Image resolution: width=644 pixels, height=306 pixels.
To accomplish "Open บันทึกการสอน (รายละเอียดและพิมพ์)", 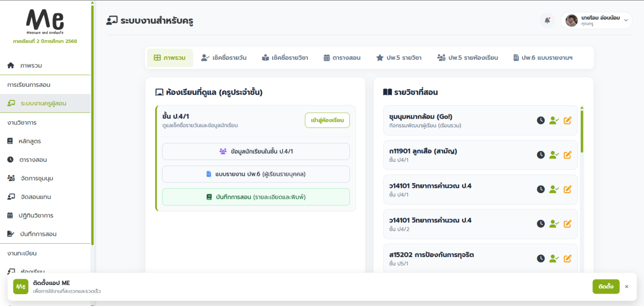I will pos(256,196).
